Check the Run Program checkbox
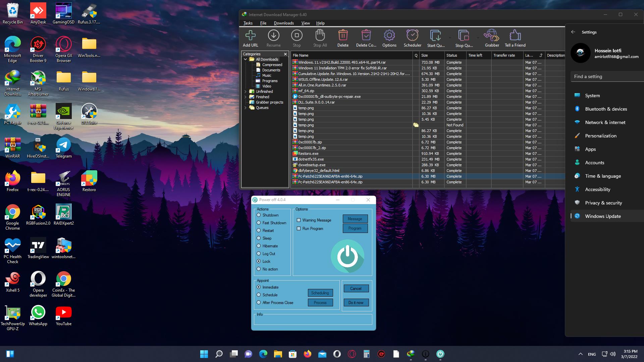The width and height of the screenshot is (644, 362). point(299,229)
